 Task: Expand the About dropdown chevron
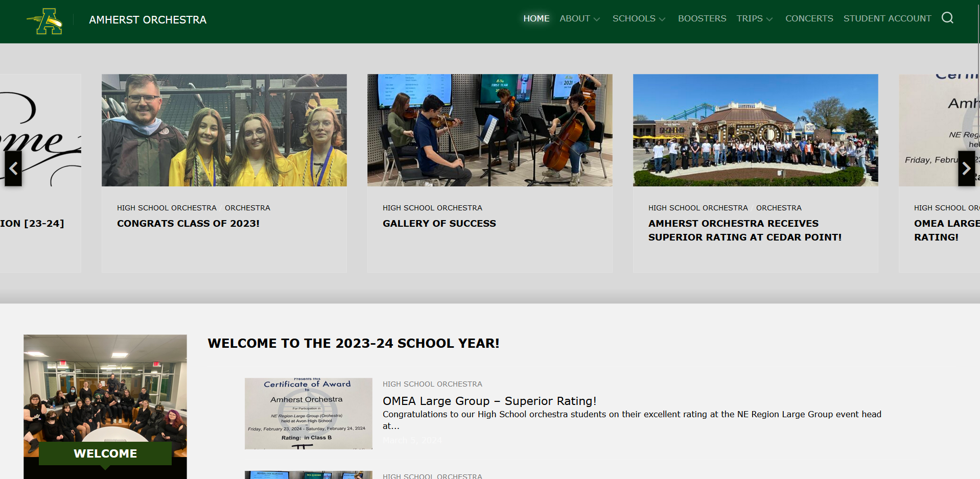tap(597, 19)
